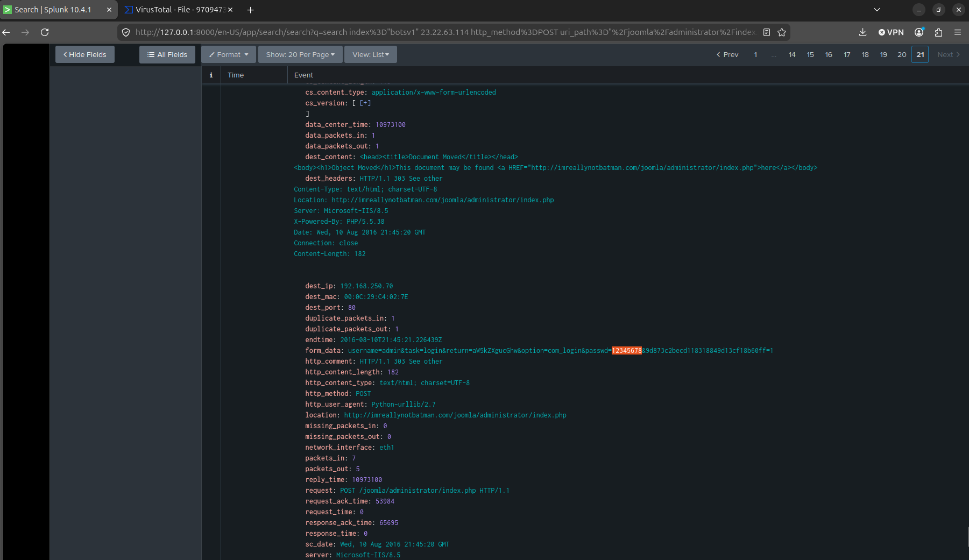
Task: Click highlighted password value 12345678
Action: [627, 350]
